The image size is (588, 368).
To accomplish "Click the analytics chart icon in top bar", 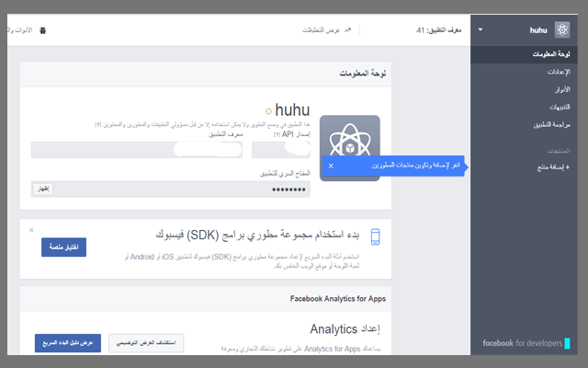I will pyautogui.click(x=348, y=30).
